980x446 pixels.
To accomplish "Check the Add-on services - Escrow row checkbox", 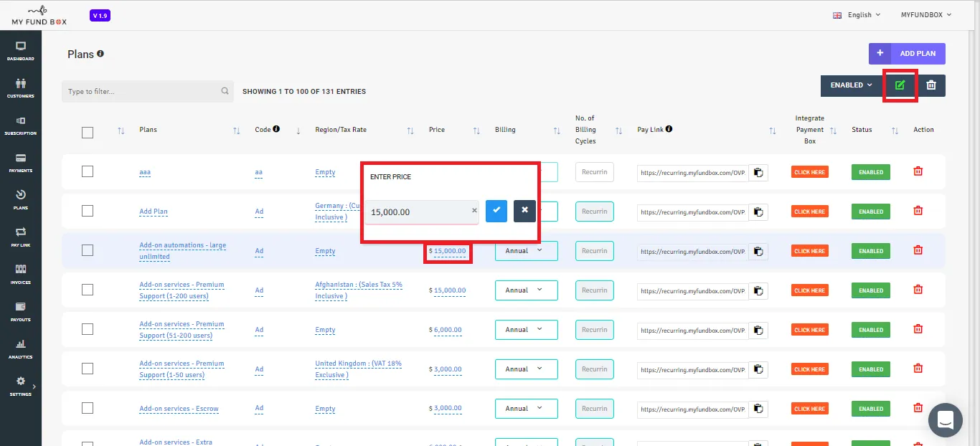I will coord(88,408).
